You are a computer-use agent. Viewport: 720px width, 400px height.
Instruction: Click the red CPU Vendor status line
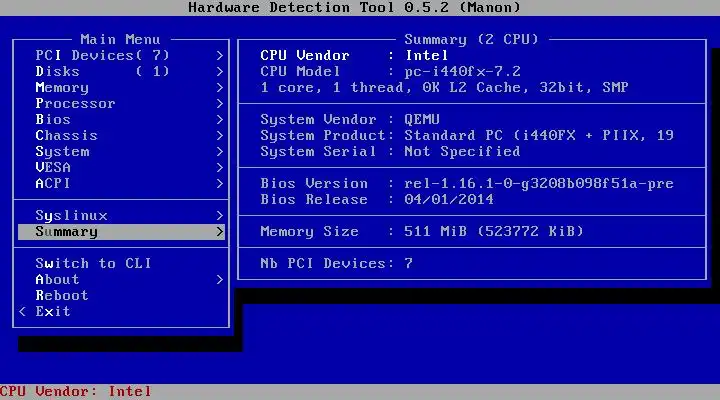76,392
